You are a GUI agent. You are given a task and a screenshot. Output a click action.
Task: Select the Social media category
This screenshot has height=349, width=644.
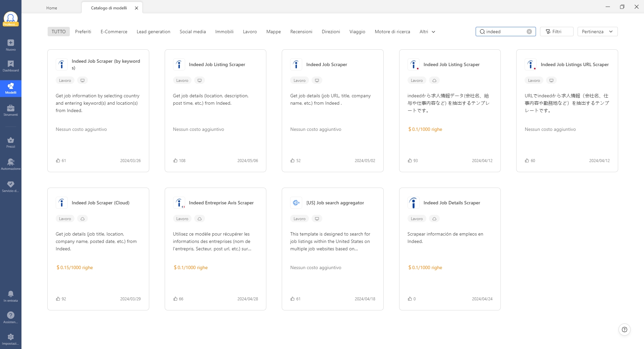pyautogui.click(x=193, y=32)
